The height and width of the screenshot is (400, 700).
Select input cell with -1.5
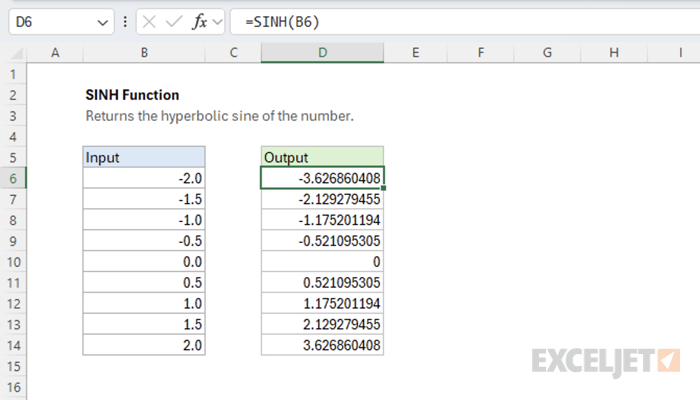click(144, 199)
